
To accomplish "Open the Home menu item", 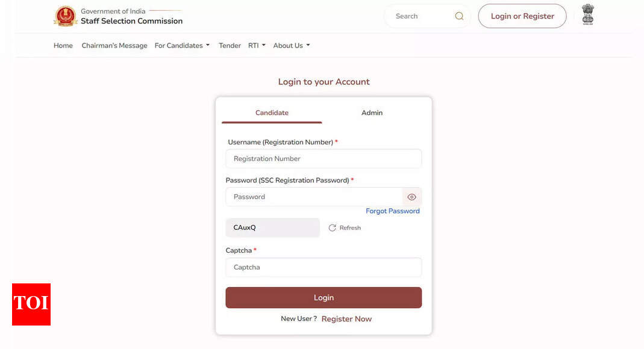I will click(63, 46).
